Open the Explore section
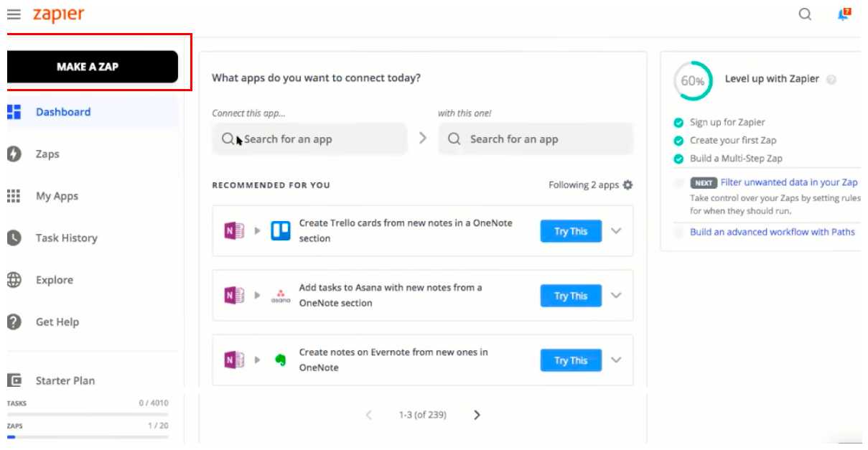This screenshot has width=868, height=450. click(x=55, y=280)
